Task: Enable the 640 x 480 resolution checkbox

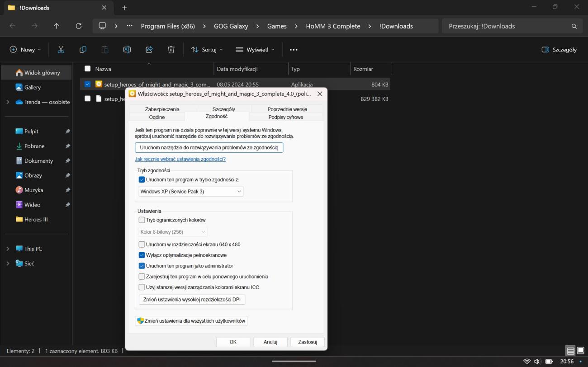Action: pos(142,245)
